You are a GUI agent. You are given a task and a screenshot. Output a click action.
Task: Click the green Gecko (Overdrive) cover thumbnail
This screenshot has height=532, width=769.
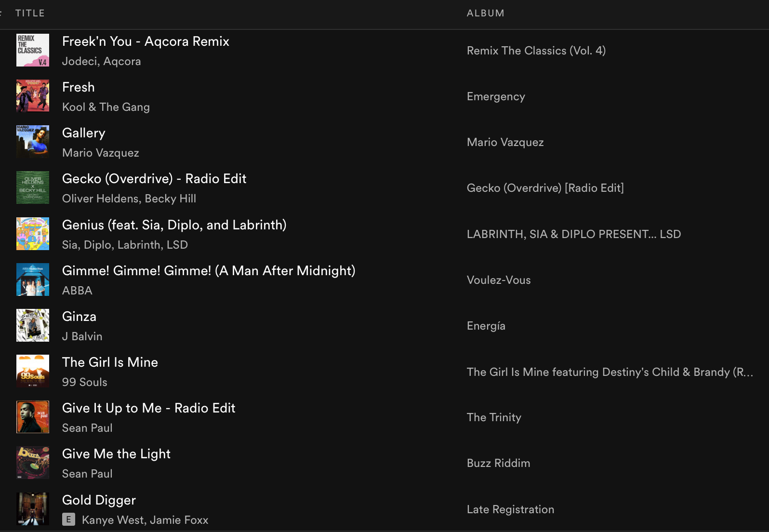click(x=33, y=187)
